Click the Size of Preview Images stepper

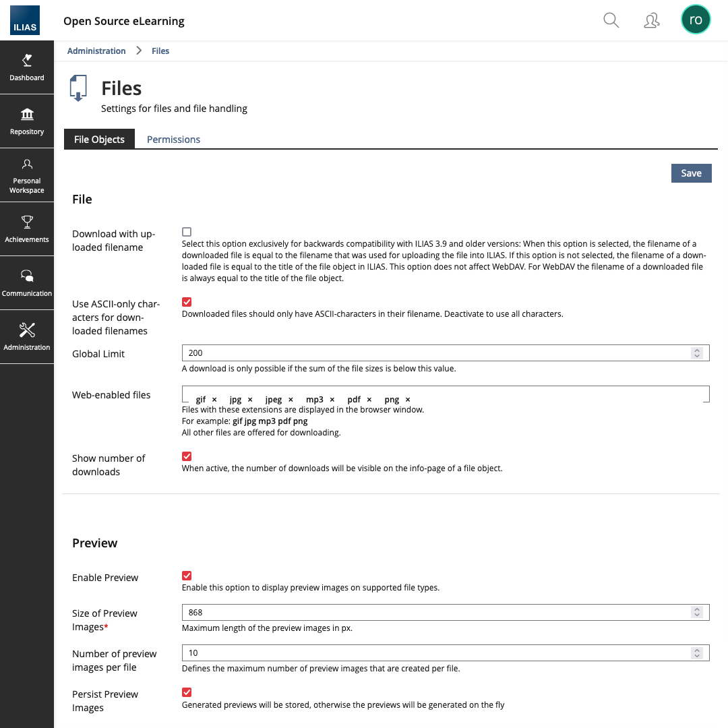696,612
